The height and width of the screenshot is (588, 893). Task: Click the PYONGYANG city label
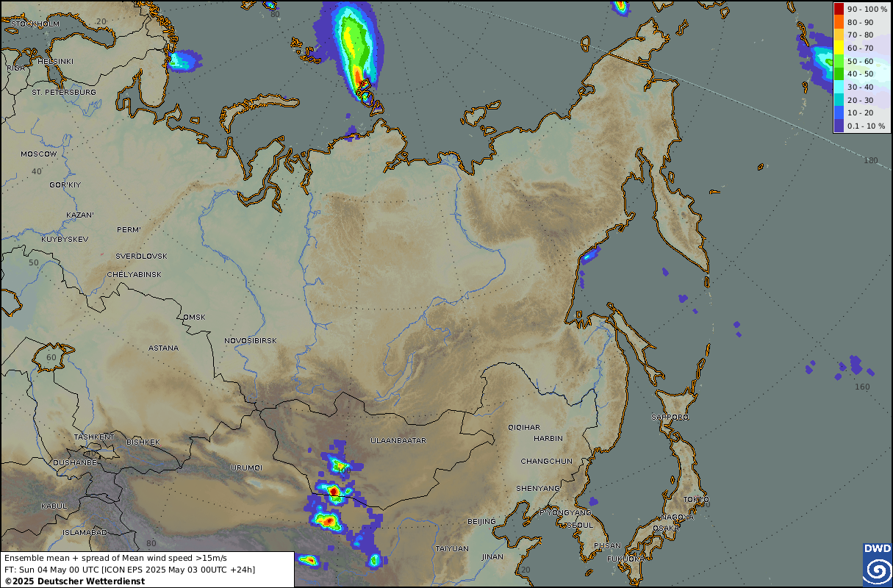566,512
